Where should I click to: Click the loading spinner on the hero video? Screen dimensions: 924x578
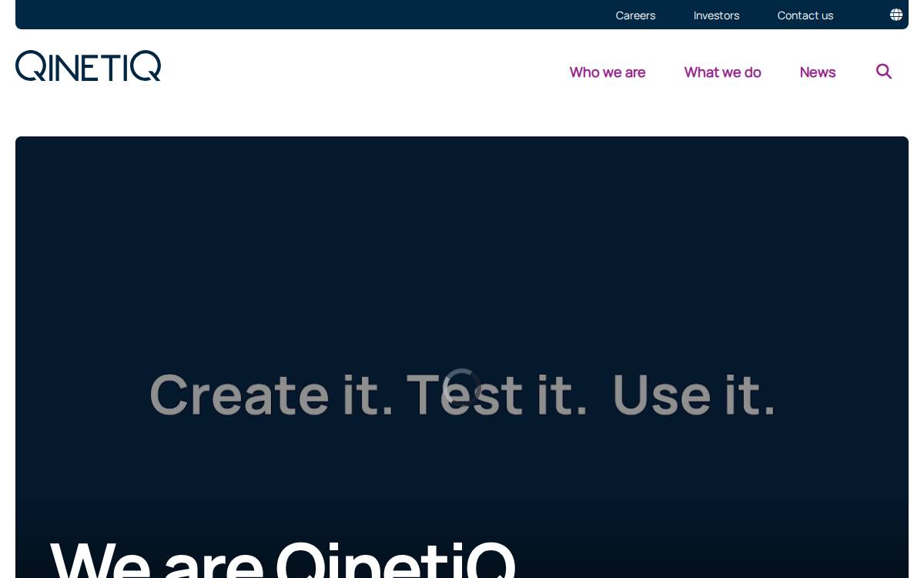462,387
